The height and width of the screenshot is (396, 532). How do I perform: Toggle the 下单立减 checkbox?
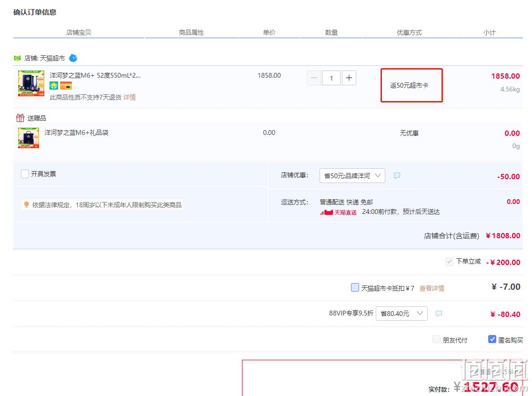coord(449,261)
